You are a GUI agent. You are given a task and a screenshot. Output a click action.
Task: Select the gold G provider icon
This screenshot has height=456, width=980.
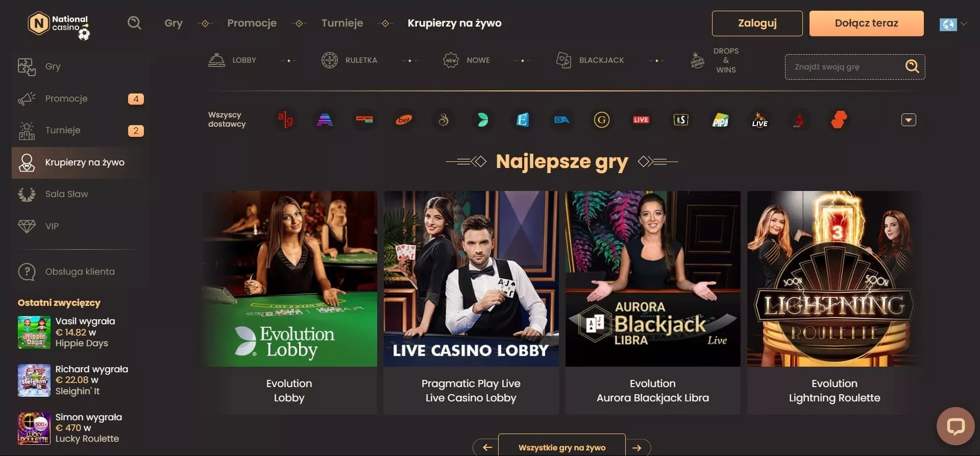tap(602, 120)
